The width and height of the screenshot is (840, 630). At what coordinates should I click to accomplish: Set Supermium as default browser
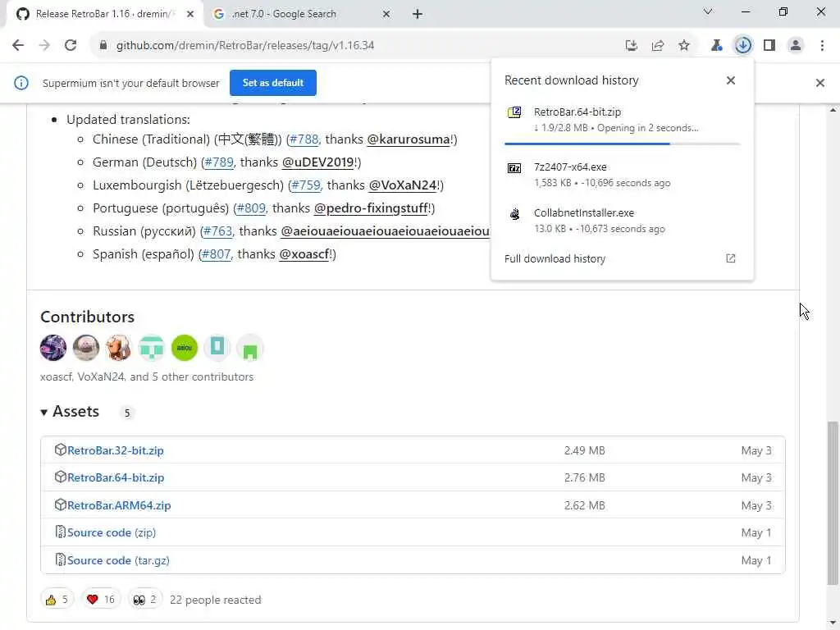pos(272,83)
